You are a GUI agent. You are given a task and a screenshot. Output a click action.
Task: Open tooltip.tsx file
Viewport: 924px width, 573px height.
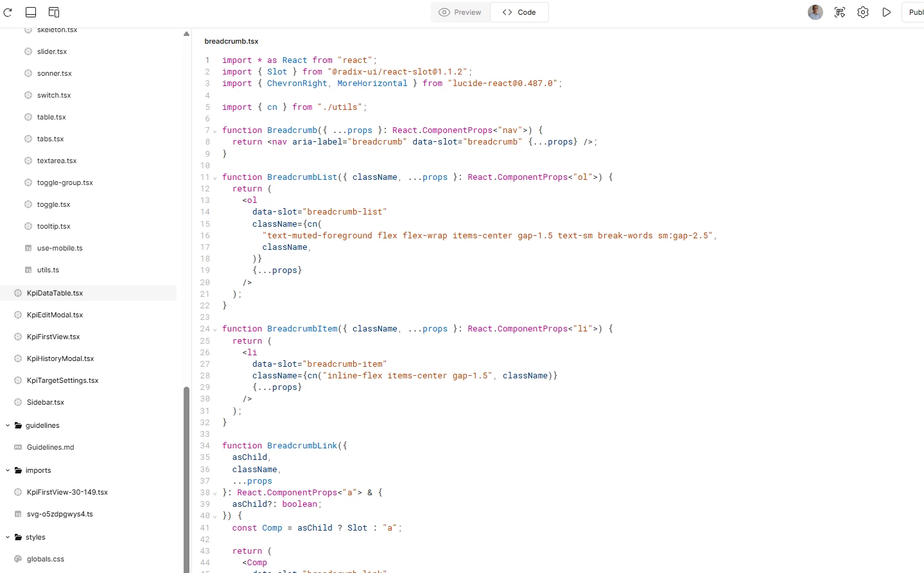[54, 226]
